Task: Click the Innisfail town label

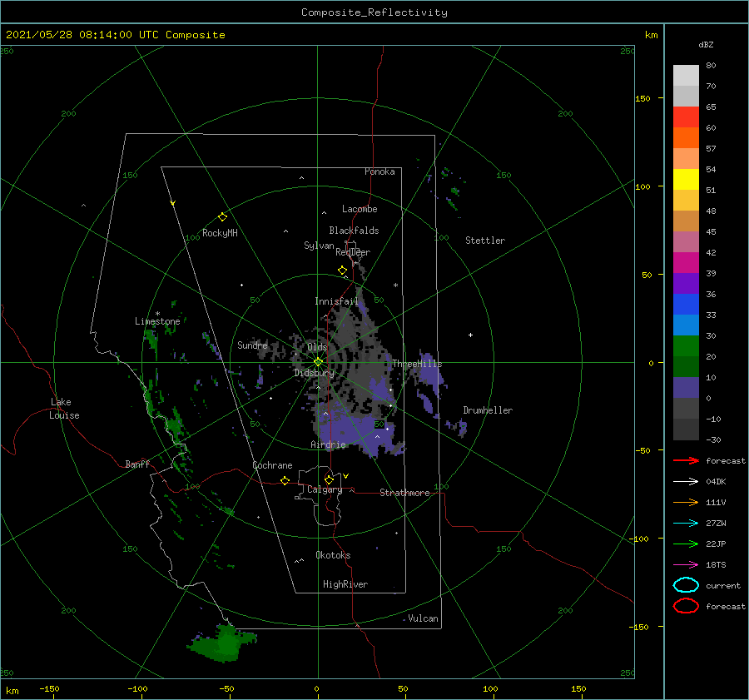Action: 336,301
